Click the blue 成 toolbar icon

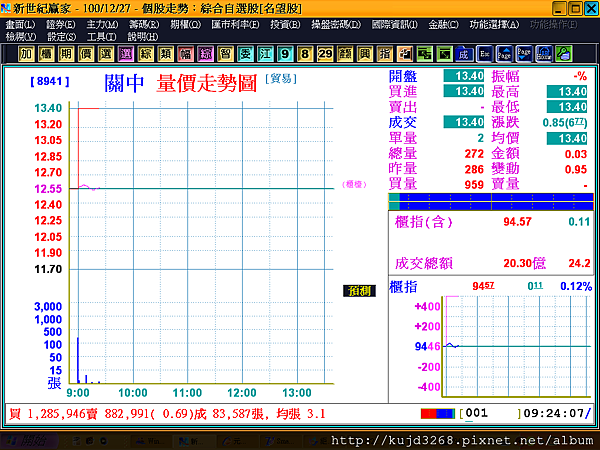(464, 54)
